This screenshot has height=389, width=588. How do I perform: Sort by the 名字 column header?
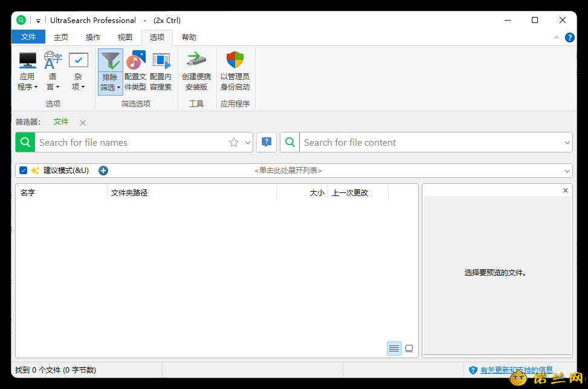[x=62, y=192]
